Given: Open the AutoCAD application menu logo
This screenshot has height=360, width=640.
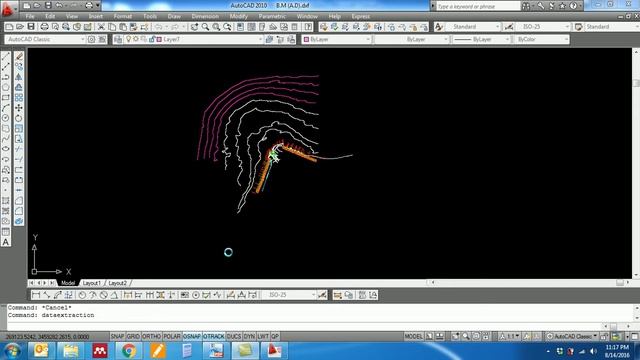Looking at the screenshot, I should [7, 8].
